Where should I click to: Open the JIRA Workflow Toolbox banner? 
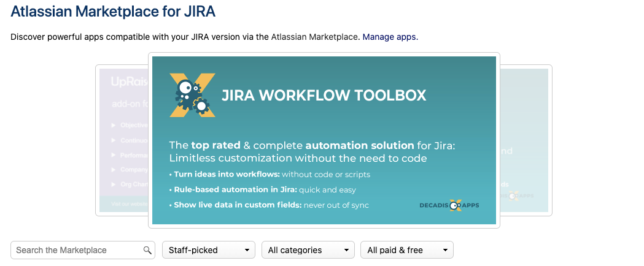coord(324,140)
